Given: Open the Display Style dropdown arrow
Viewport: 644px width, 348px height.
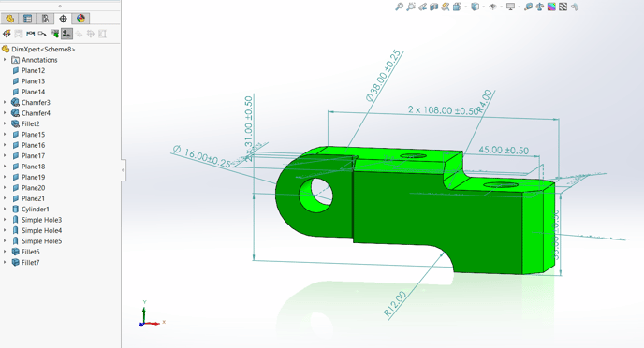Looking at the screenshot, I should click(x=483, y=7).
